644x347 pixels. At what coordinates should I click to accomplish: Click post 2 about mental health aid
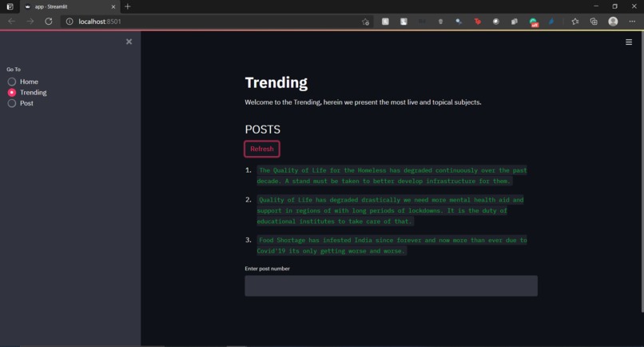click(x=390, y=210)
